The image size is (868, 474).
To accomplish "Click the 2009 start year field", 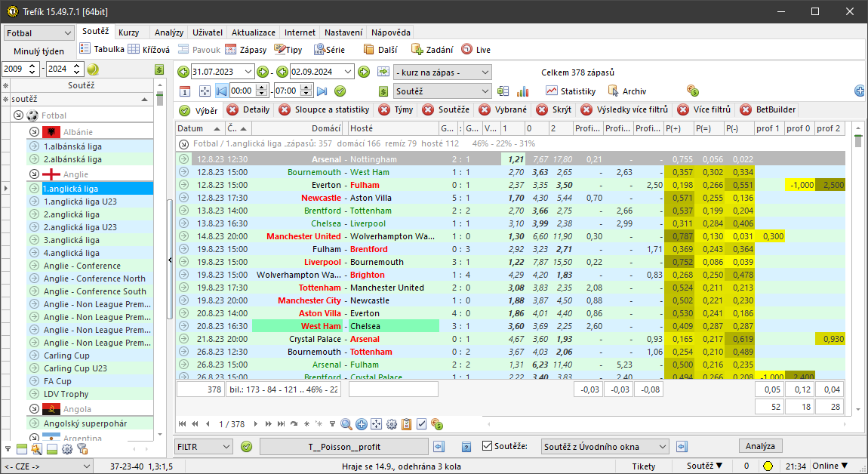I will point(14,69).
